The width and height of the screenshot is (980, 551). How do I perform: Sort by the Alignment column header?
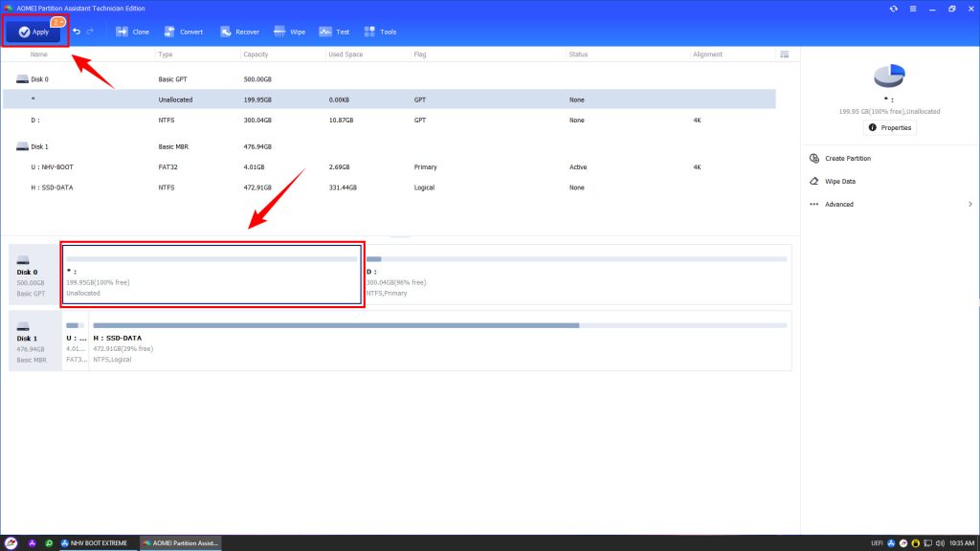[x=707, y=55]
